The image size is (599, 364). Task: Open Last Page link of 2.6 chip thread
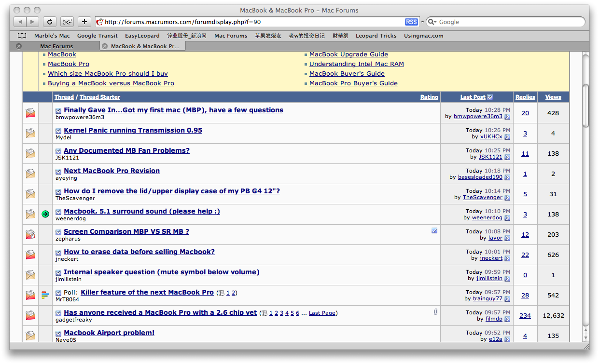point(322,313)
